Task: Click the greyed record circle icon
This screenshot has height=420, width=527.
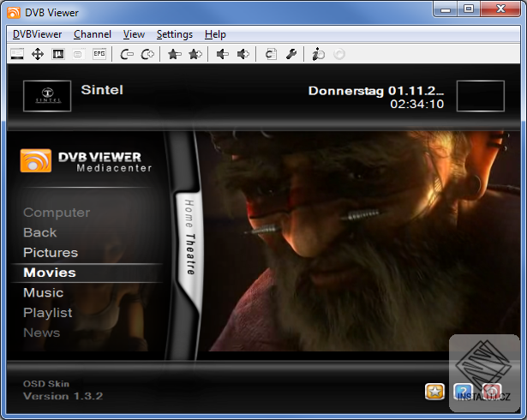Action: click(x=339, y=54)
